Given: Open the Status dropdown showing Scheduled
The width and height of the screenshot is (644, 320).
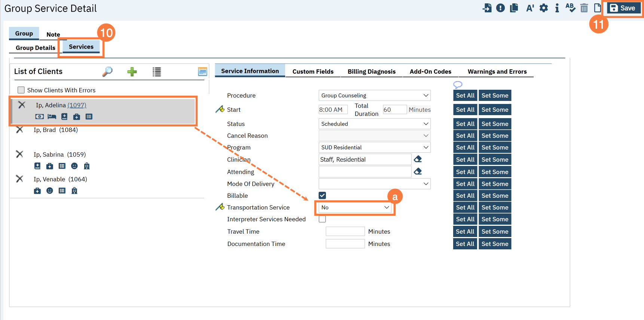Looking at the screenshot, I should (x=374, y=124).
